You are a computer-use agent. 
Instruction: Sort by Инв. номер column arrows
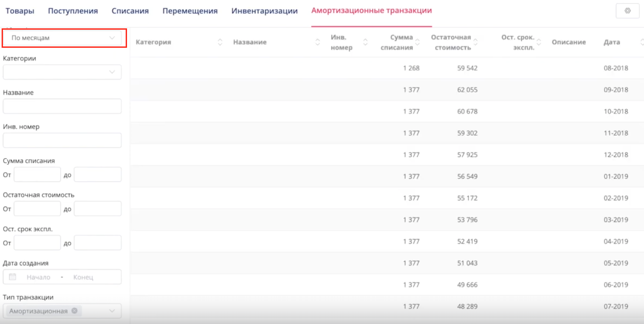(365, 42)
